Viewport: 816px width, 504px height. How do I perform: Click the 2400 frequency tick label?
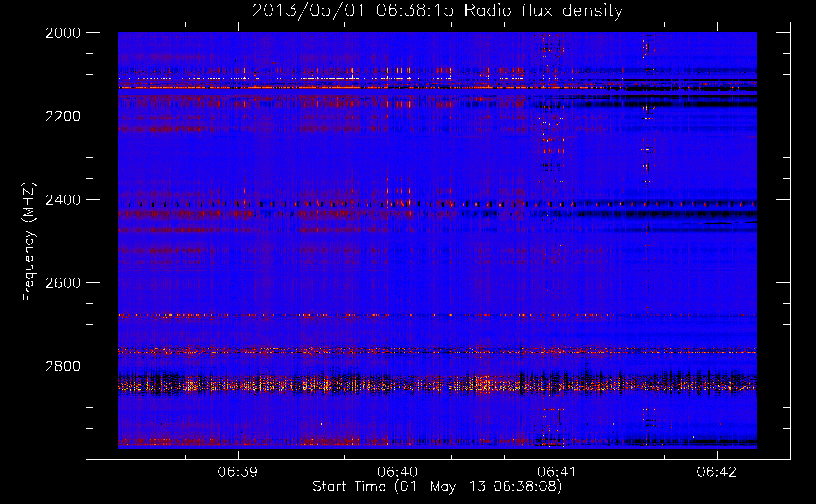pos(63,200)
